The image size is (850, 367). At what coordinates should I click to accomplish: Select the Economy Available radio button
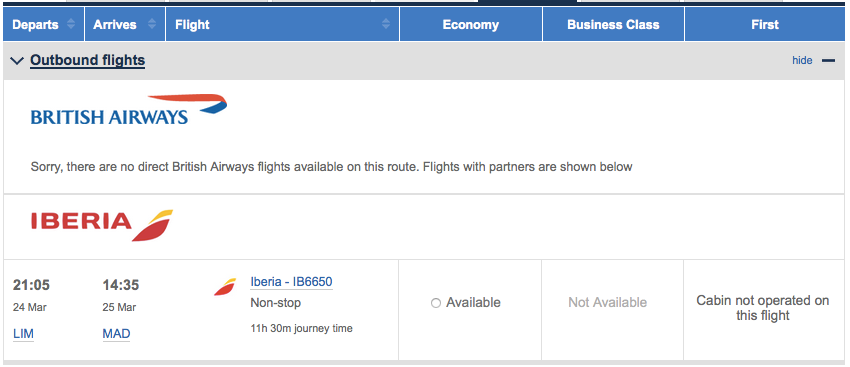click(436, 303)
